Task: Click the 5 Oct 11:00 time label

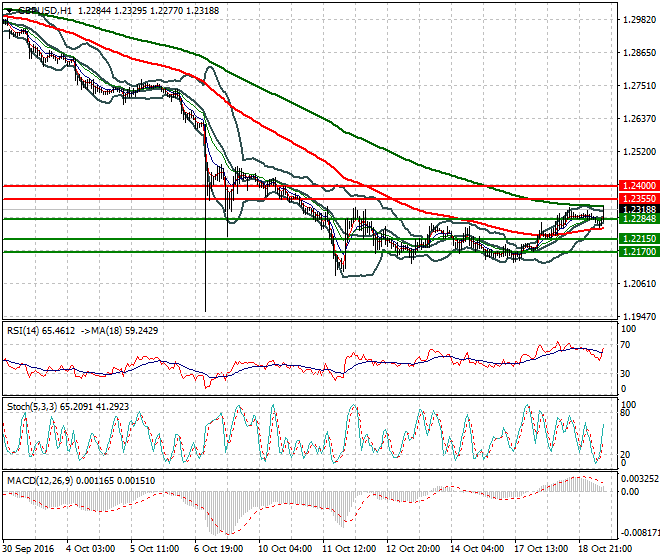Action: 155,549
